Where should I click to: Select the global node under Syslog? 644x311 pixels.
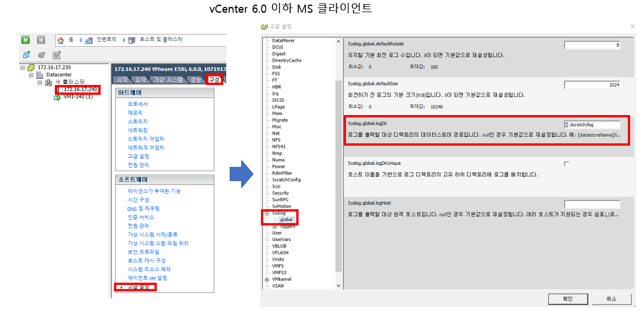tap(286, 220)
